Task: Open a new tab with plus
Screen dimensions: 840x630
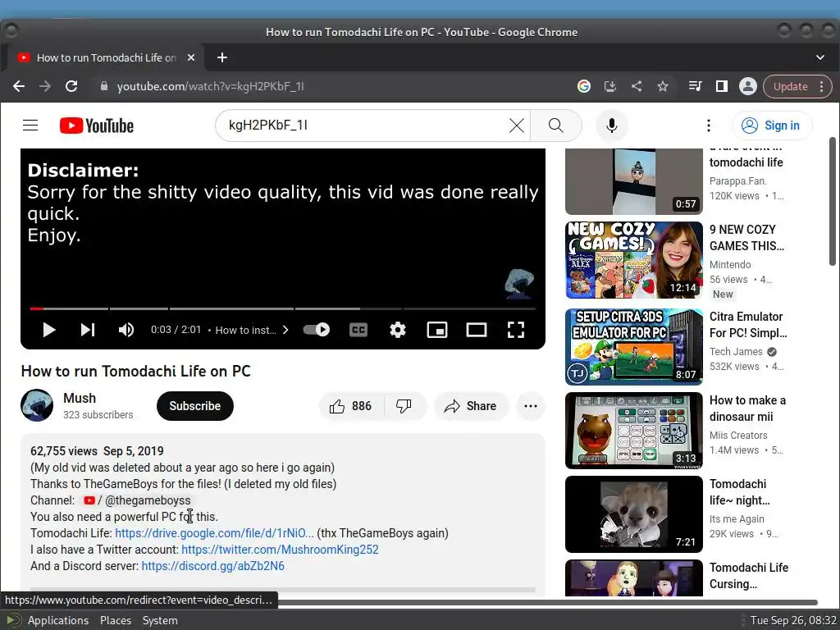Action: (x=222, y=57)
